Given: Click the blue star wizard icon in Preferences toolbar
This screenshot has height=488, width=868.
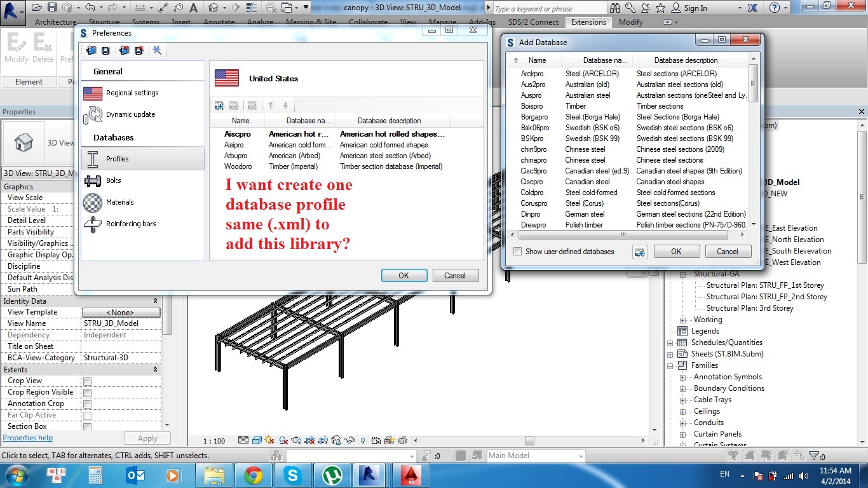Looking at the screenshot, I should 157,50.
